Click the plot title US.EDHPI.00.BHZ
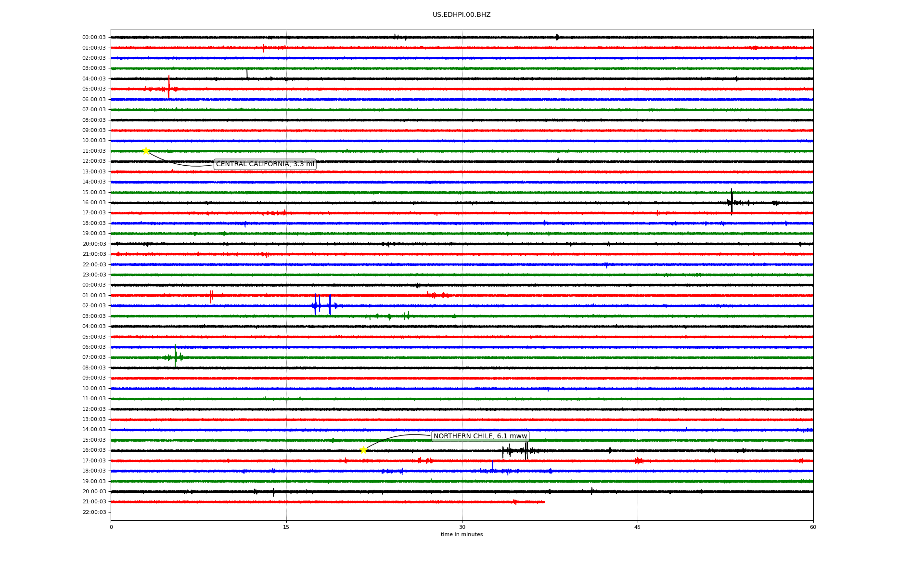This screenshot has width=924, height=578. click(x=462, y=15)
